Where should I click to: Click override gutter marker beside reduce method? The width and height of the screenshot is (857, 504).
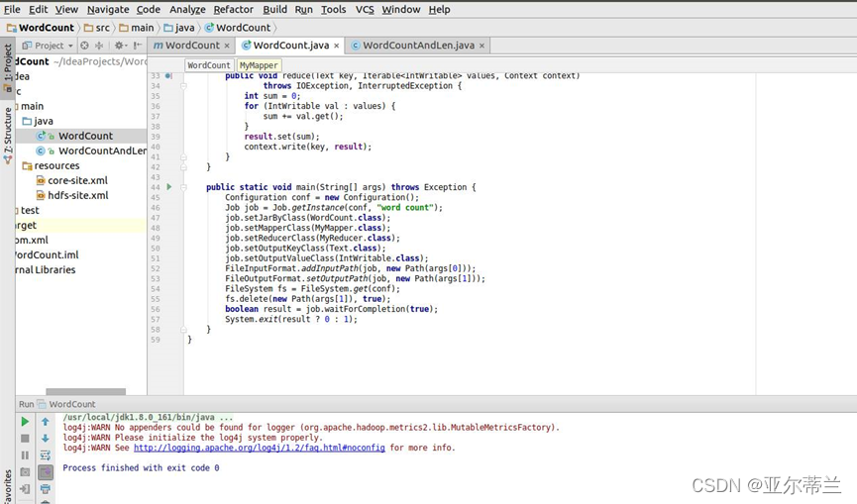point(168,76)
